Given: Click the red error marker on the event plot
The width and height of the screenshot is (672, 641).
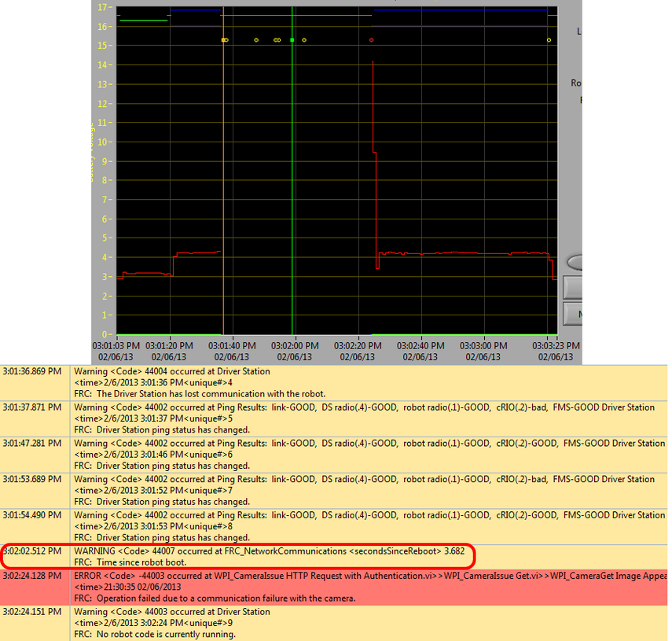Looking at the screenshot, I should pyautogui.click(x=371, y=39).
